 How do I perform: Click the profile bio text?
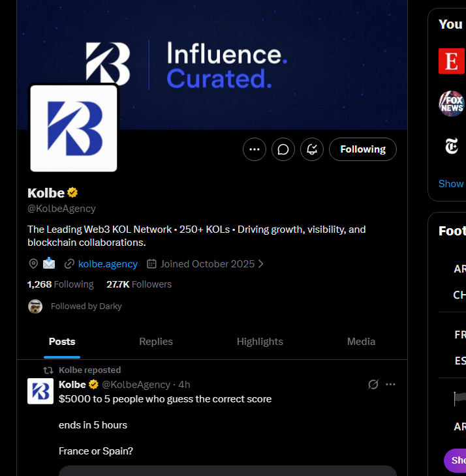coord(196,236)
